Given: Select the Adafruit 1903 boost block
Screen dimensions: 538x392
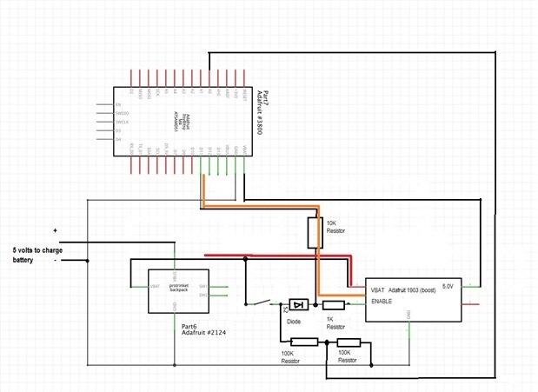Looking at the screenshot, I should click(414, 300).
